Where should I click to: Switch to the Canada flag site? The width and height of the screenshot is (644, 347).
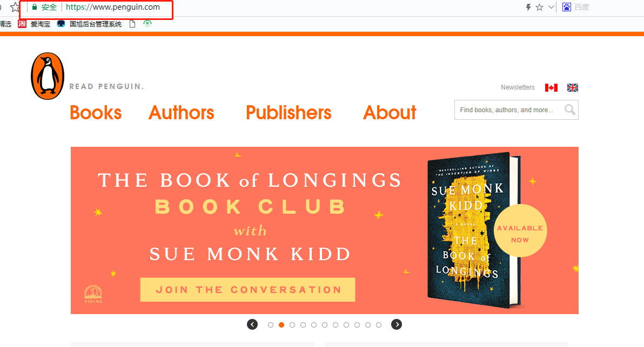coord(551,87)
